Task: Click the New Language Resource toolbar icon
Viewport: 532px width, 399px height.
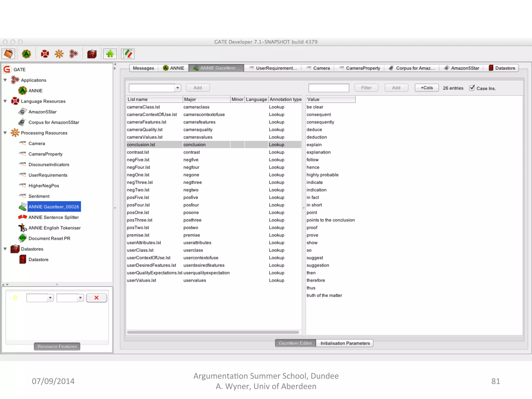Action: click(x=45, y=54)
